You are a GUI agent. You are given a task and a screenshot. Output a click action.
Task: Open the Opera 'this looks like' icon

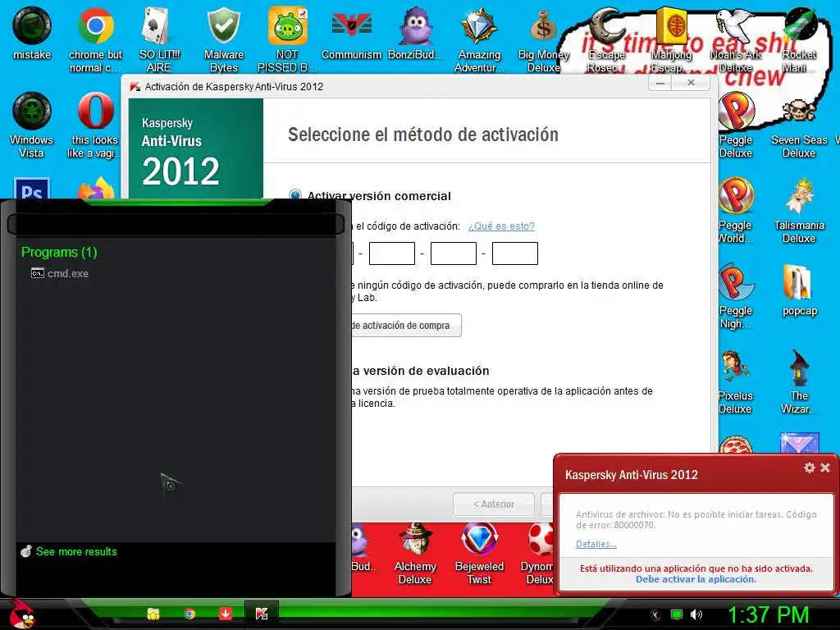point(95,125)
